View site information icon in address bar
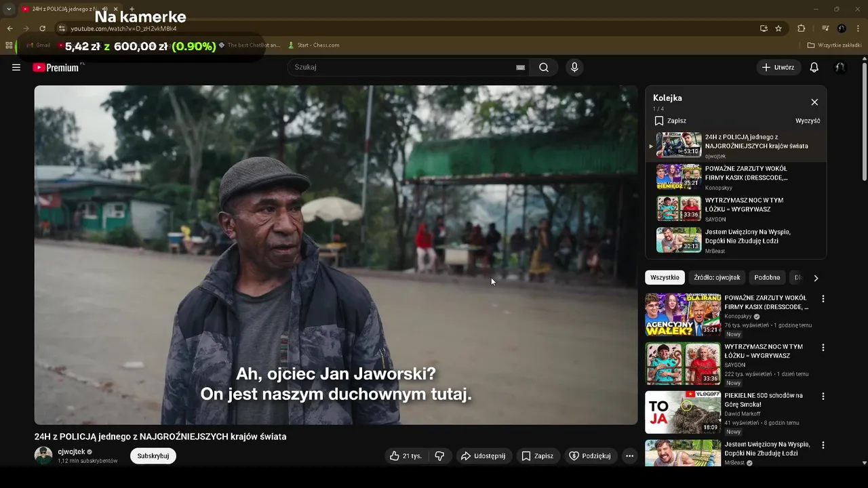 pyautogui.click(x=62, y=28)
